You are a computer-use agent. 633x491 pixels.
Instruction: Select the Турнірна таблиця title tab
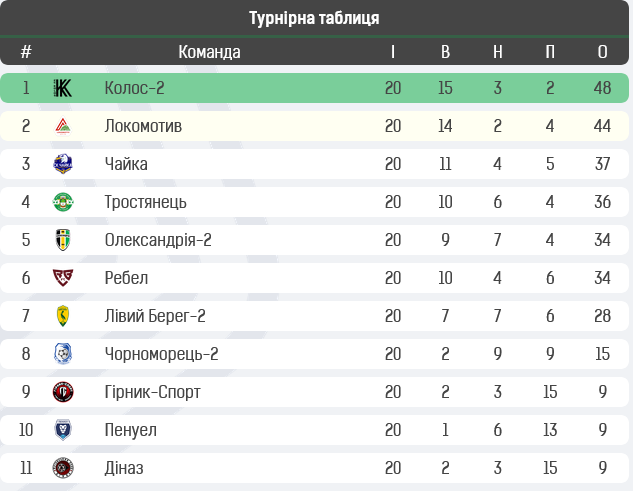[x=314, y=18]
